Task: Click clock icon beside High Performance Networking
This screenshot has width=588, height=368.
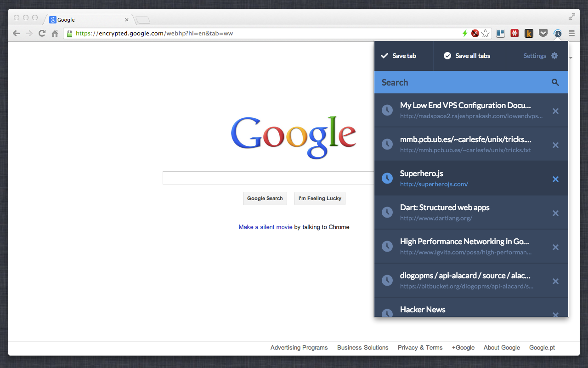Action: pos(387,247)
